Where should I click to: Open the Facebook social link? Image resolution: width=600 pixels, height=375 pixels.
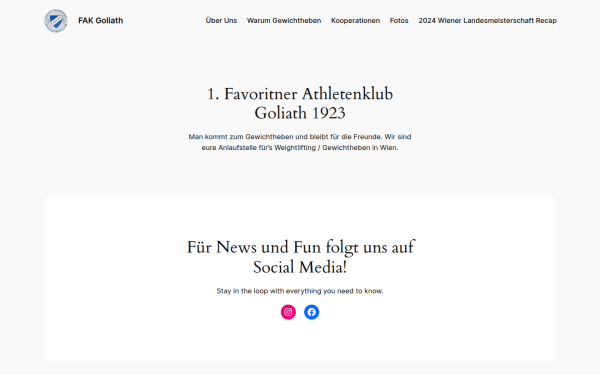click(x=311, y=312)
